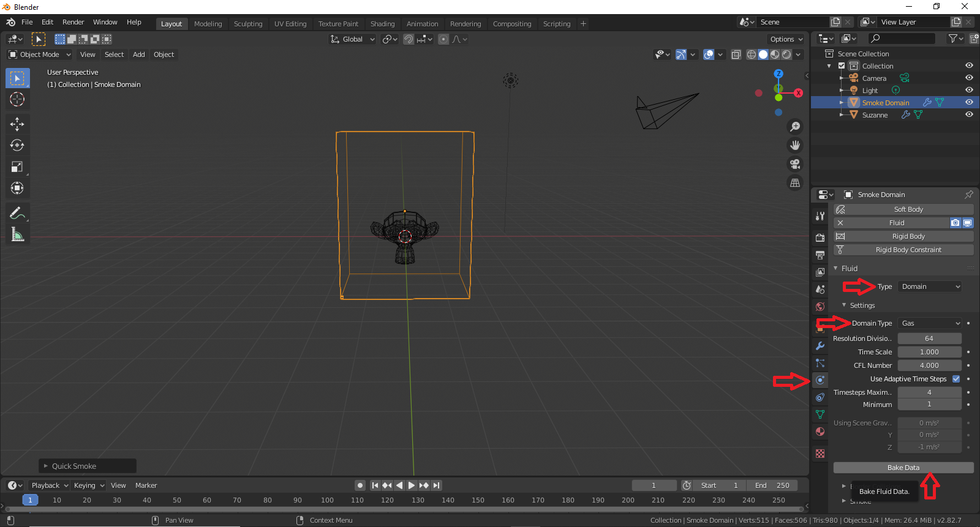Hide the Camera object in outliner
Screen dimensions: 980x527
(x=969, y=78)
